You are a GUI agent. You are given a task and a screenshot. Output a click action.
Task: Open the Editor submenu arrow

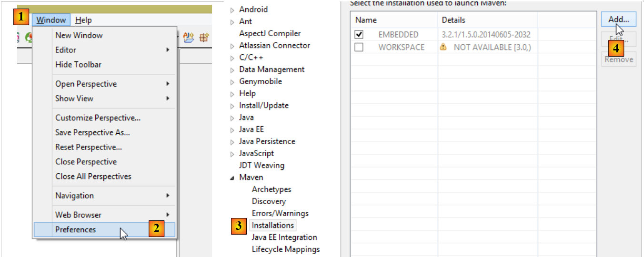[168, 50]
